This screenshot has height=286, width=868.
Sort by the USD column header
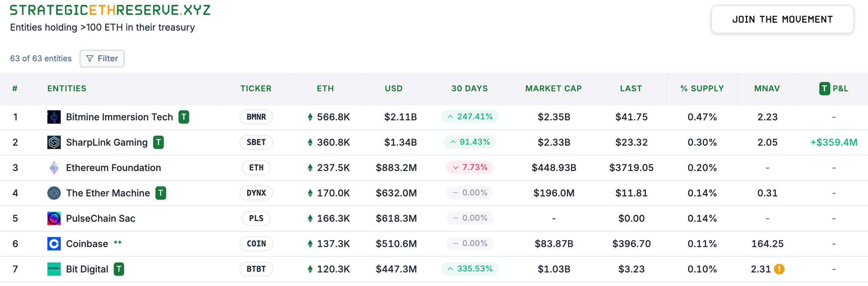coord(394,89)
